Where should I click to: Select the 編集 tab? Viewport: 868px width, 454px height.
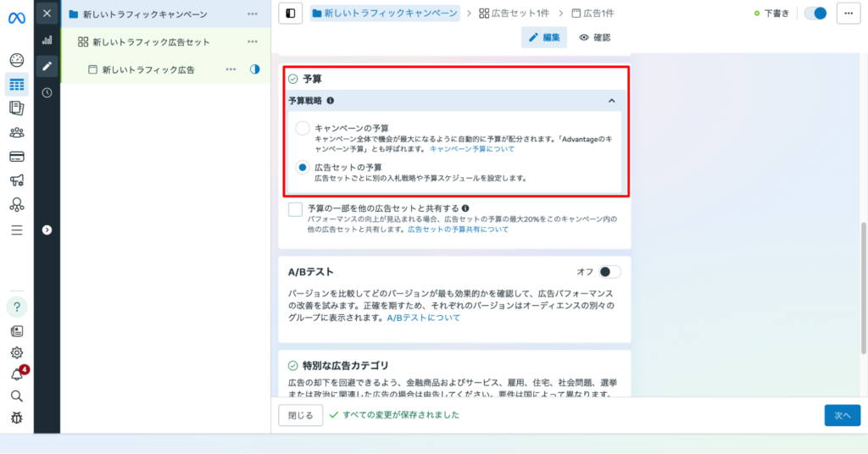click(x=544, y=37)
